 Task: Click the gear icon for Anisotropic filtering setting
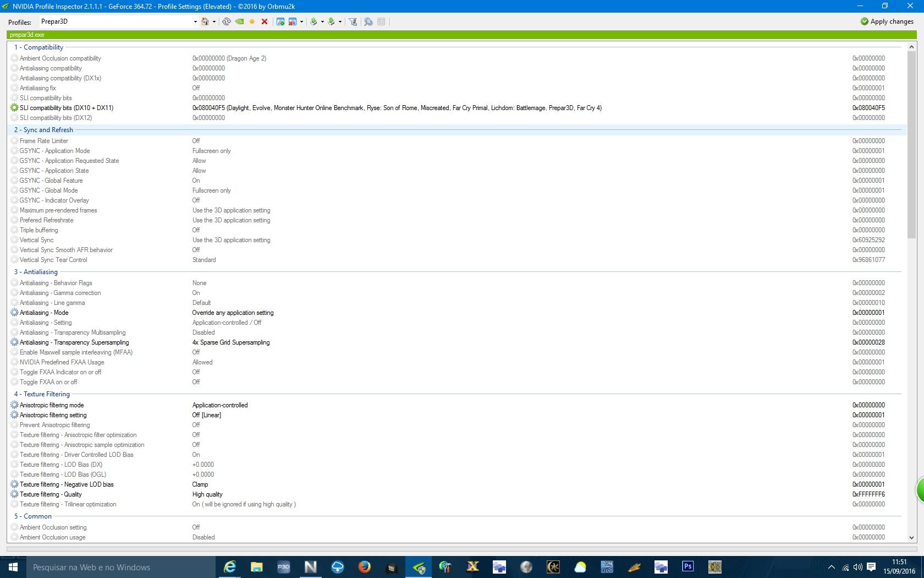(14, 415)
